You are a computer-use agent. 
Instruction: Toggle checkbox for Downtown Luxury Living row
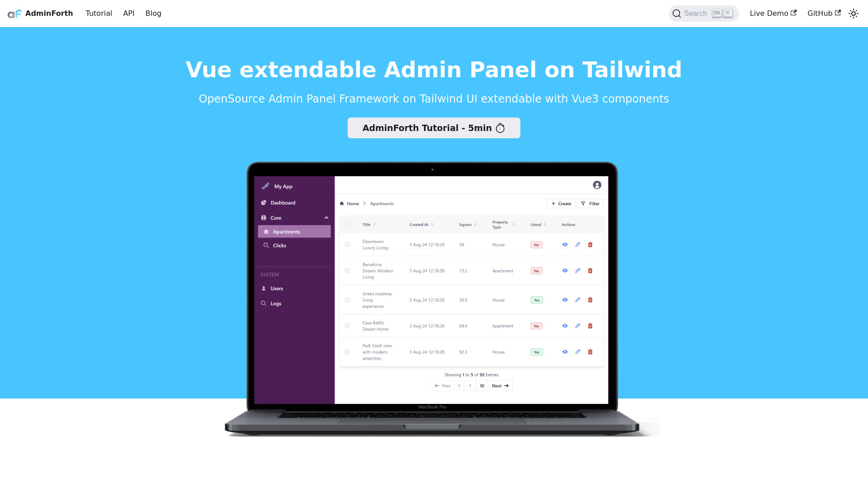point(347,244)
